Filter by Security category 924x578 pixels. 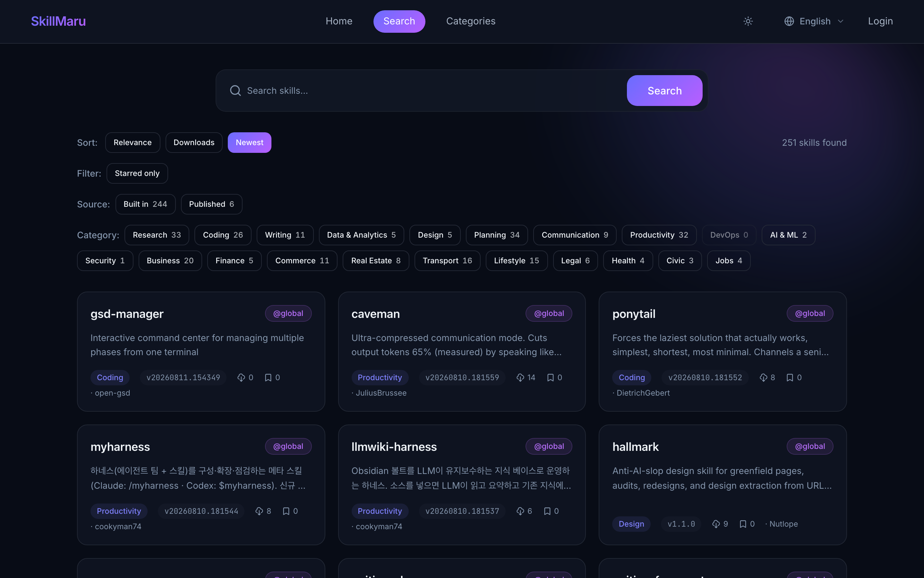[x=105, y=261]
